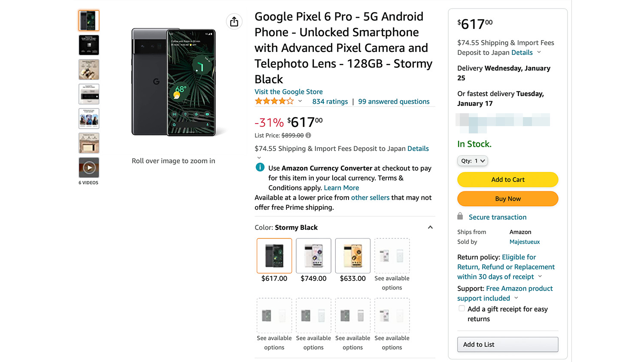Open the Qty quantity dropdown
This screenshot has width=644, height=362.
(473, 161)
